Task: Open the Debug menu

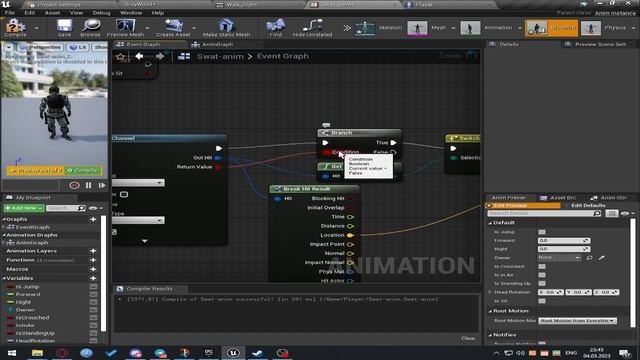Action: (101, 13)
